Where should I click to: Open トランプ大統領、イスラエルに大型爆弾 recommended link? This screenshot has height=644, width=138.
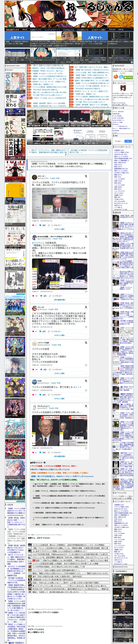coord(53,466)
